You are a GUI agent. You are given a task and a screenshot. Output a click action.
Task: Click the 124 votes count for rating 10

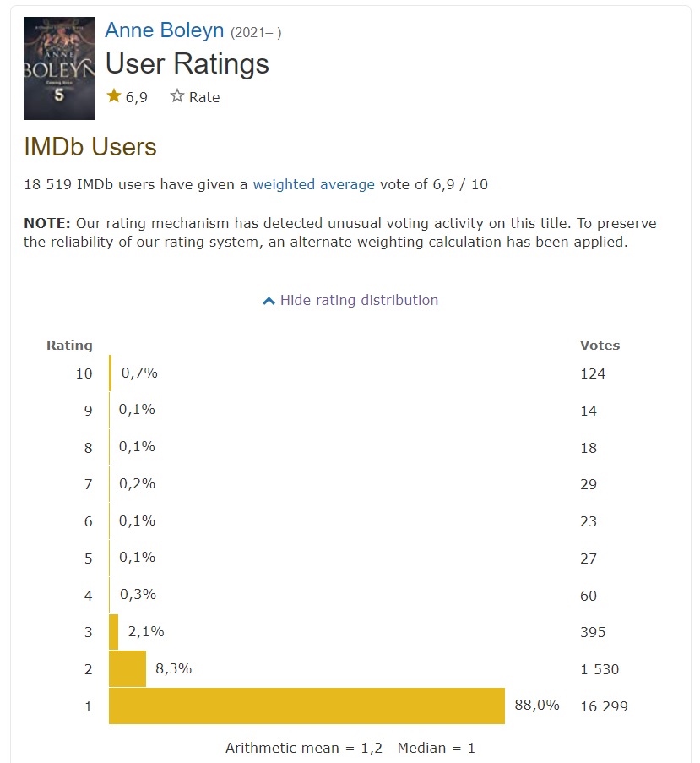(593, 373)
